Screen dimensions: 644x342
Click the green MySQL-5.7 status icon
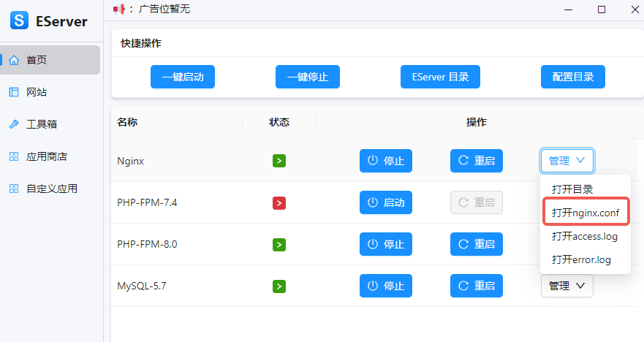[x=279, y=286]
